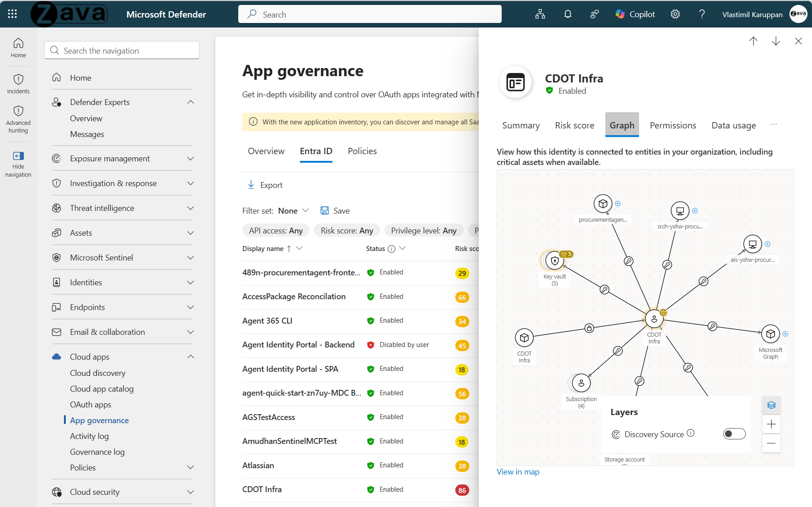The image size is (812, 507).
Task: Open the network topology icon in header
Action: tap(540, 14)
